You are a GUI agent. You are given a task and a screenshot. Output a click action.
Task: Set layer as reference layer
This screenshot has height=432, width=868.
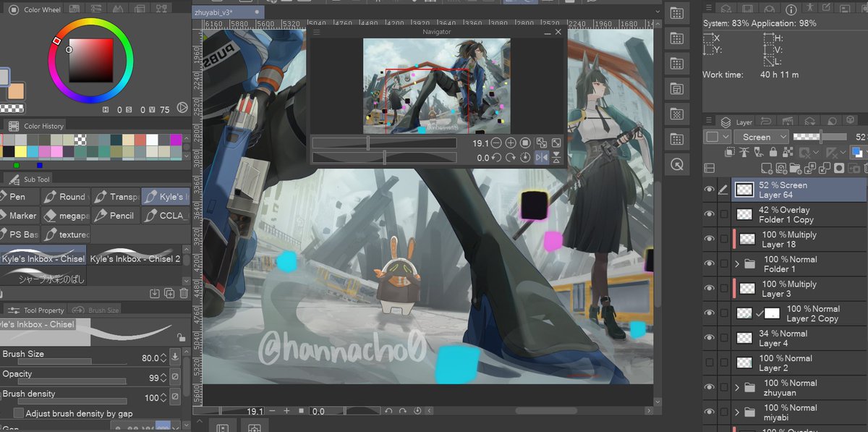[746, 152]
